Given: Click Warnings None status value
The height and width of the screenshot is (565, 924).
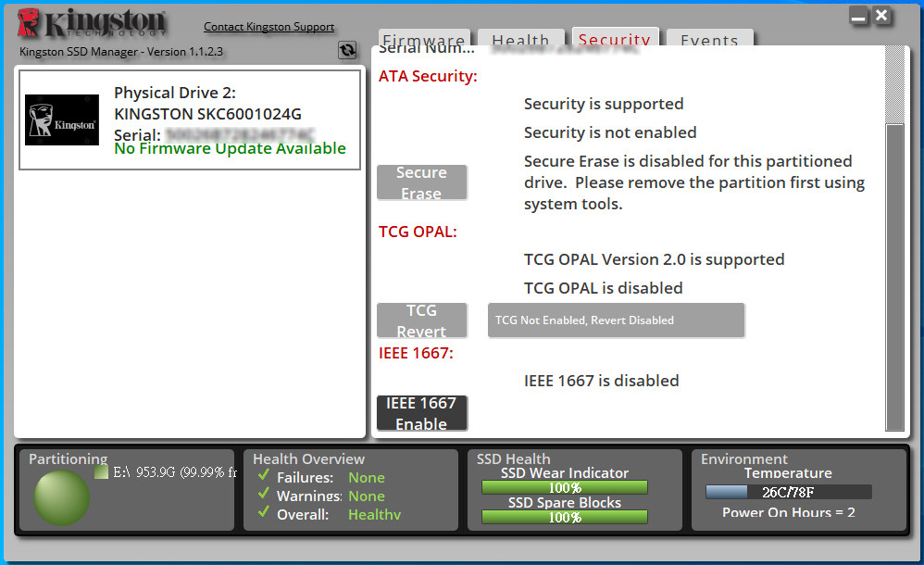Looking at the screenshot, I should (366, 496).
